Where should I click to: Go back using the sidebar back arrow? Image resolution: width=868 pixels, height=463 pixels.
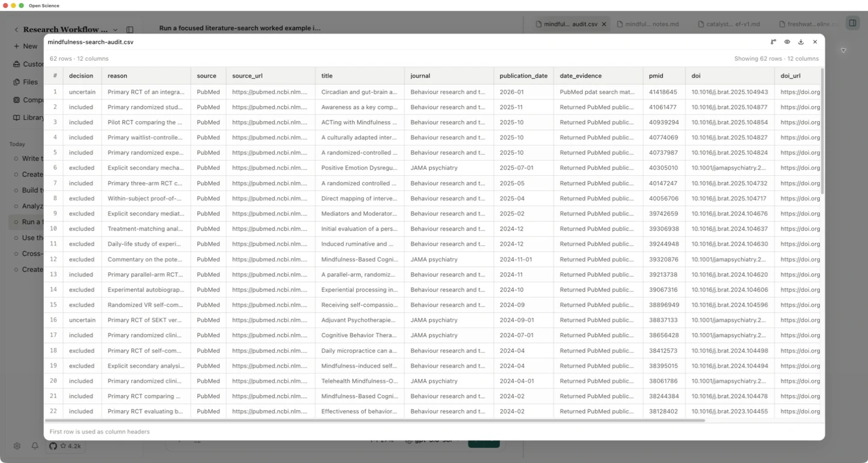pyautogui.click(x=16, y=30)
